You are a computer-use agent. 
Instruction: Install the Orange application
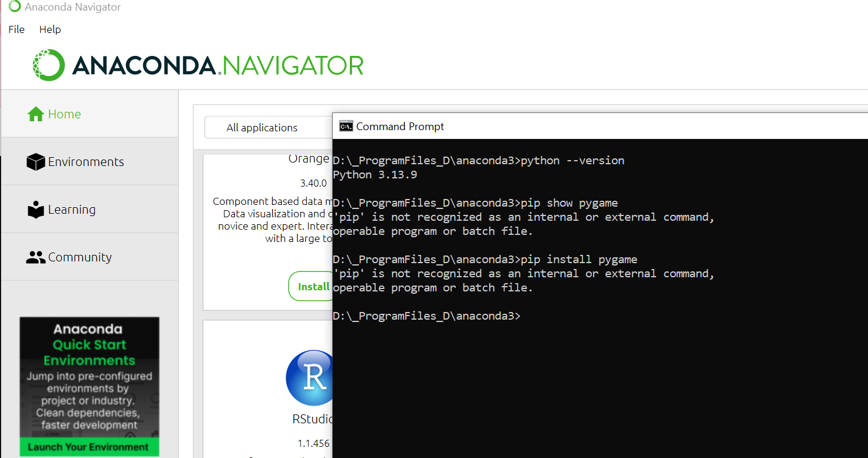click(x=310, y=287)
